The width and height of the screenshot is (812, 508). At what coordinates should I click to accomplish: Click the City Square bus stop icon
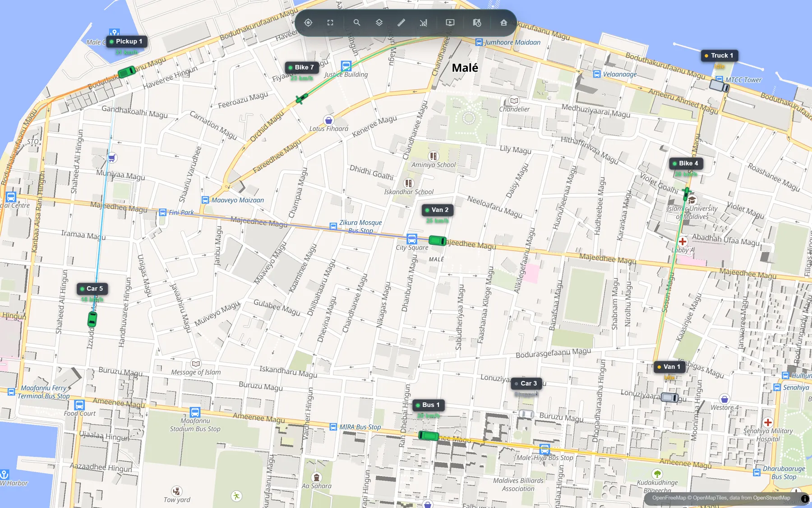[412, 239]
